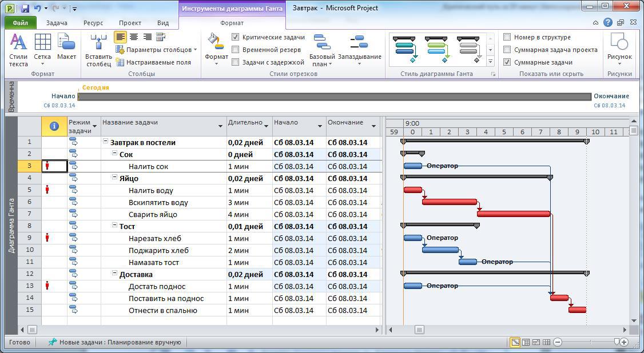Open the help question mark

click(x=607, y=23)
